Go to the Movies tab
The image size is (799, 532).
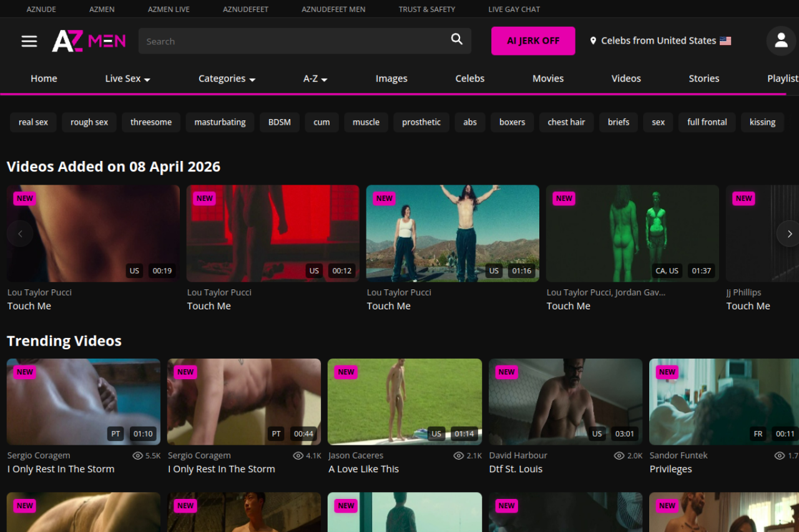point(547,79)
